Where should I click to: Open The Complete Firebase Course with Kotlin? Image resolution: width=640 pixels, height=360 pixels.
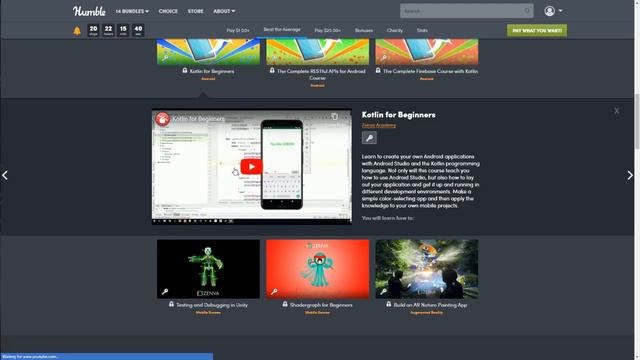(431, 71)
